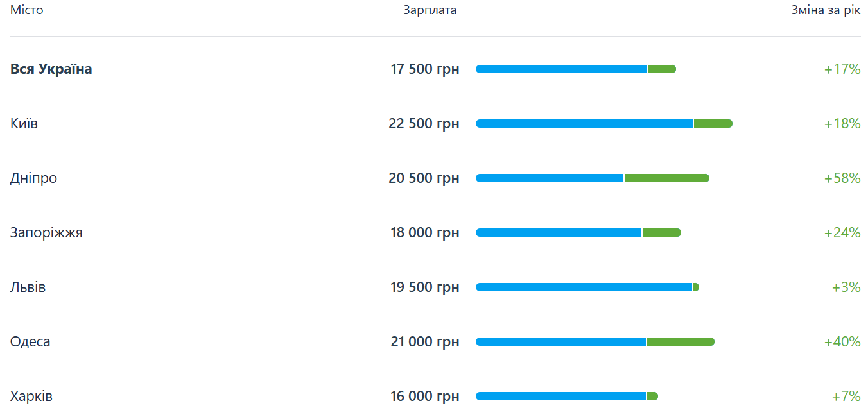Click the Місто column header

pyautogui.click(x=26, y=10)
